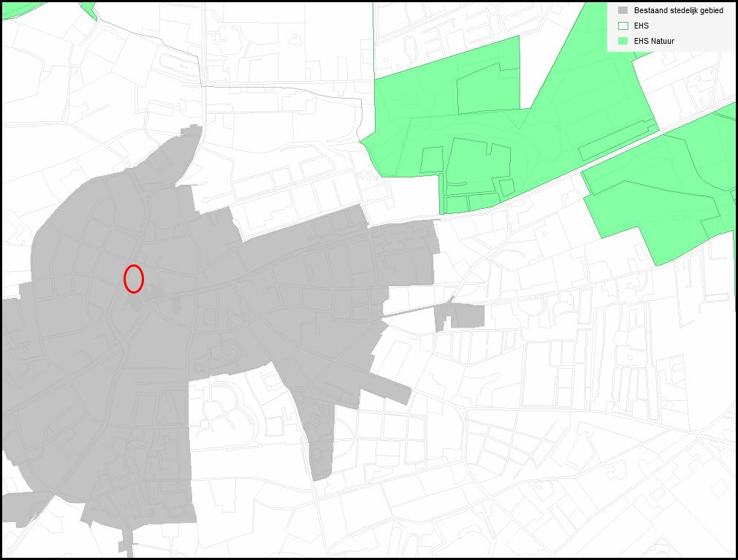Click the green EHS Natuur legend swatch
The width and height of the screenshot is (738, 560).
(x=623, y=41)
